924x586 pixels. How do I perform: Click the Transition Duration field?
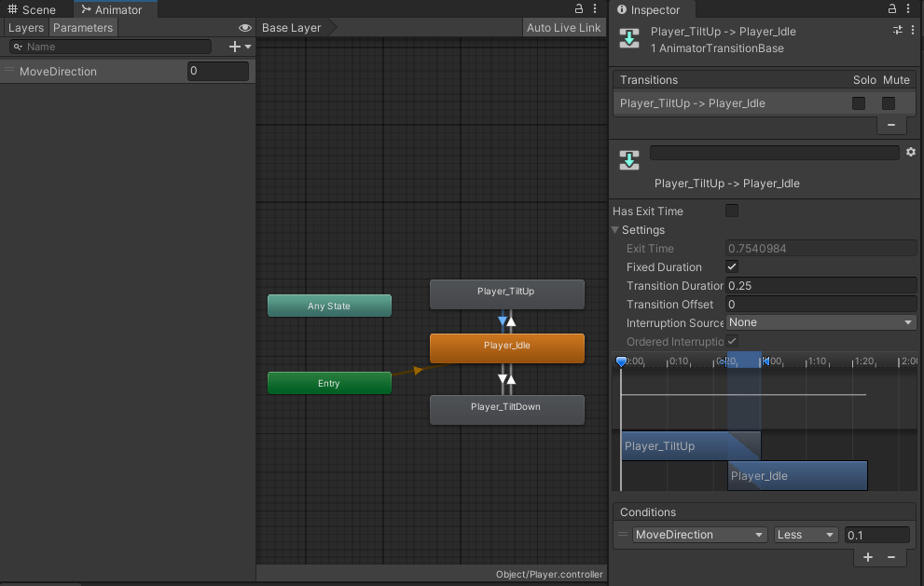(821, 286)
